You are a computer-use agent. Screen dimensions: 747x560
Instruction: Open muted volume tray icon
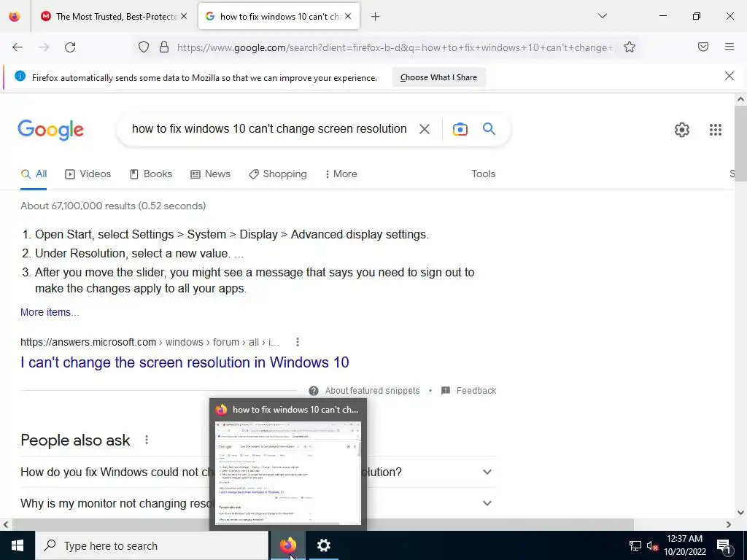[652, 545]
